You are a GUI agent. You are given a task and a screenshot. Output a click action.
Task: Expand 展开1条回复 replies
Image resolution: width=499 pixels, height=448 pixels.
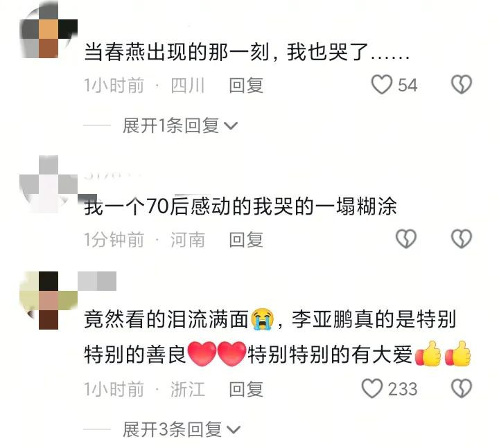180,125
